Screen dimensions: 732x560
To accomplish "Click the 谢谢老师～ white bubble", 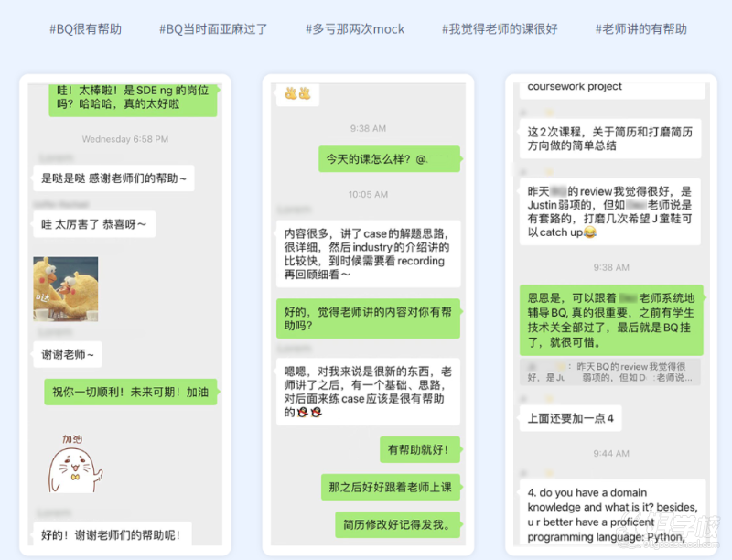I will point(69,354).
